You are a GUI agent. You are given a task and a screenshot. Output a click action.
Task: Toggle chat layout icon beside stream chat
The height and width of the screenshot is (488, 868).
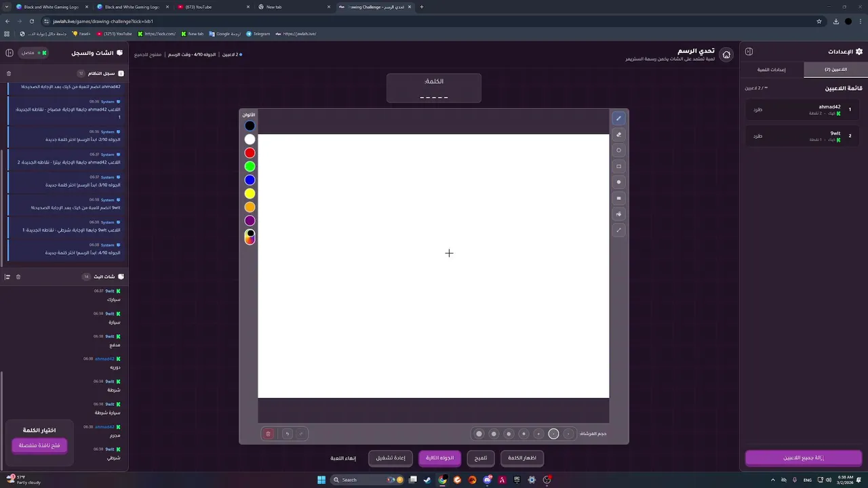click(x=7, y=277)
